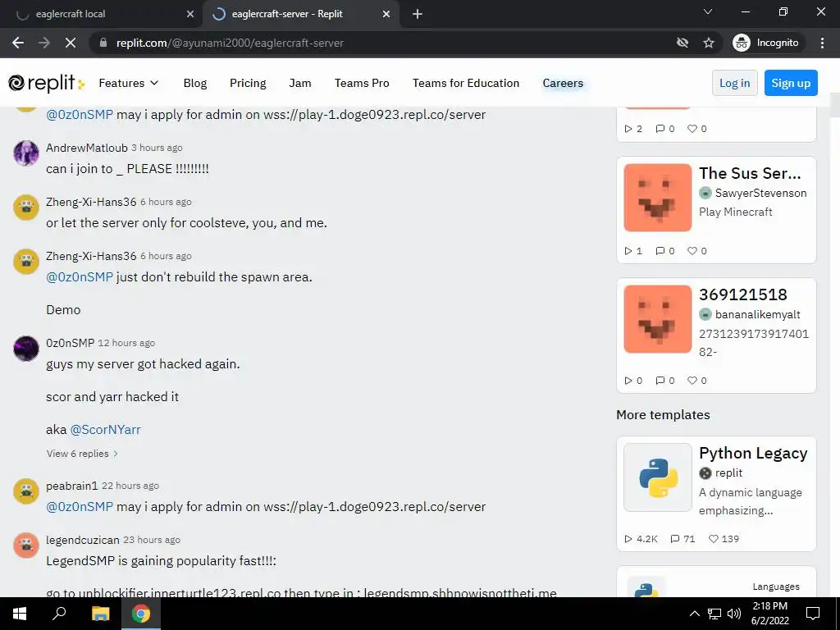Open the Jam nav link

tap(300, 83)
